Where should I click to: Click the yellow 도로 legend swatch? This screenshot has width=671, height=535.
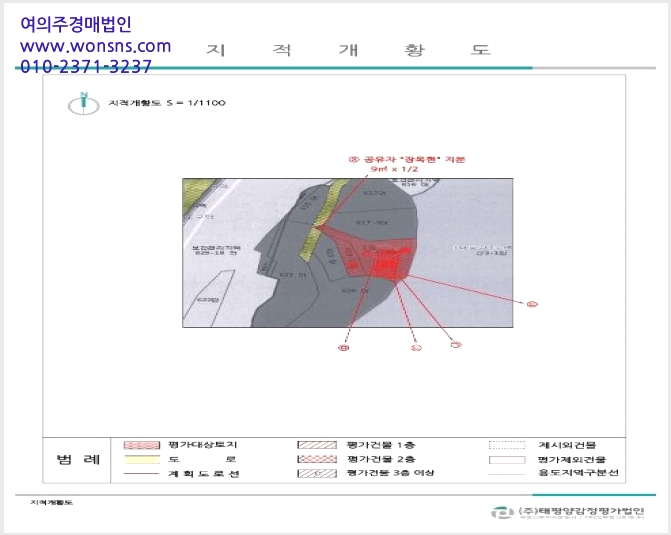point(142,460)
